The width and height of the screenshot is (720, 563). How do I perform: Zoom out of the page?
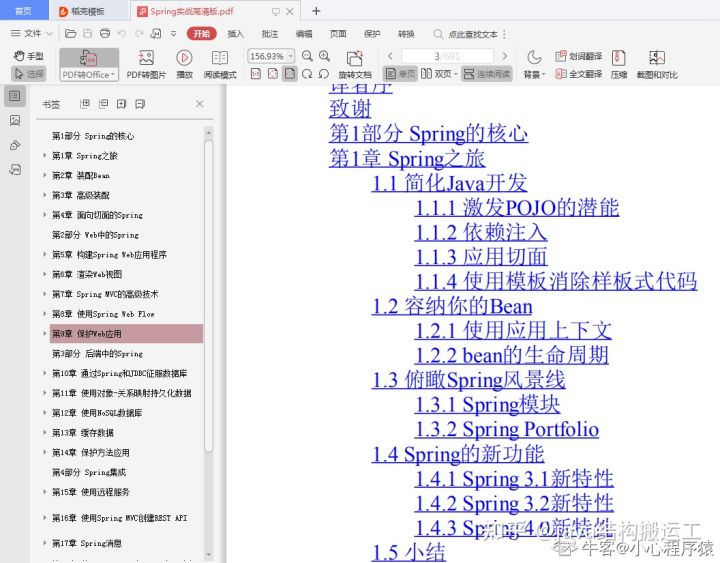(307, 56)
